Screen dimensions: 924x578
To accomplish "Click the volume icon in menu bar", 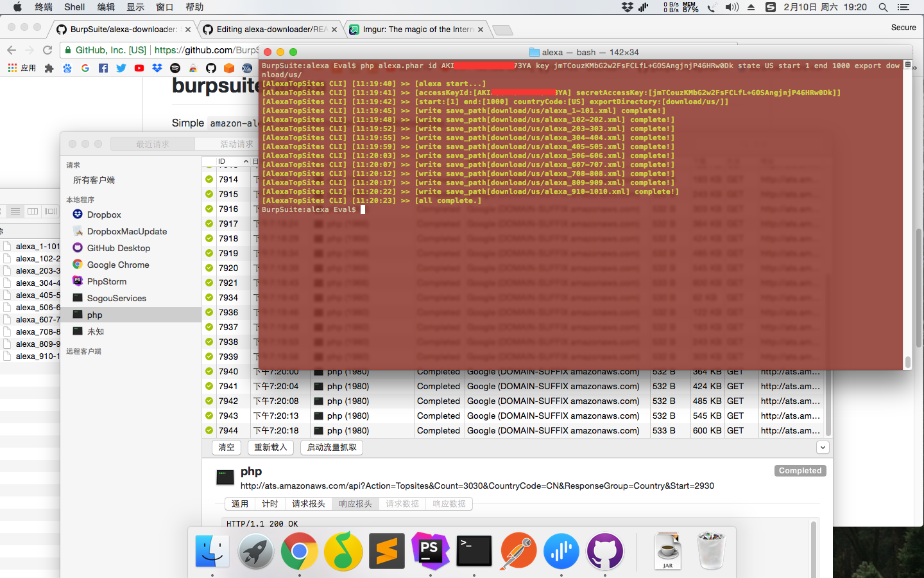I will (x=732, y=7).
